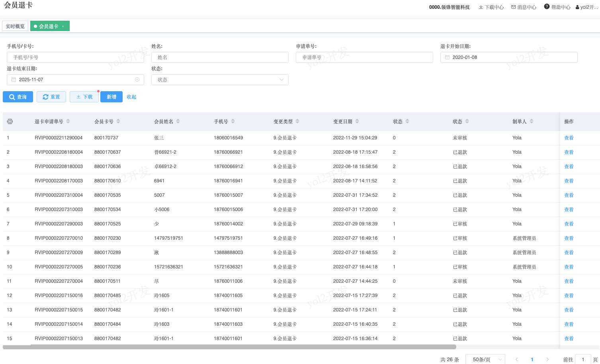Image resolution: width=600 pixels, height=364 pixels.
Task: Sort the table by 变更日期
Action: point(357,121)
